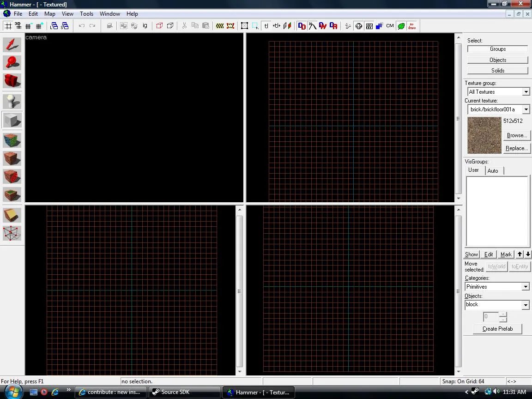The height and width of the screenshot is (399, 532).
Task: Click the Cut scissors icon
Action: coord(184,26)
